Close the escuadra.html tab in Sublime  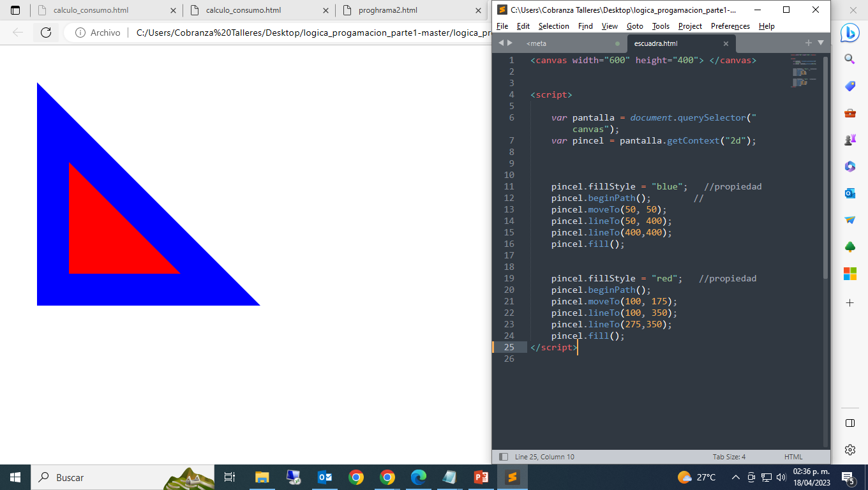(726, 43)
